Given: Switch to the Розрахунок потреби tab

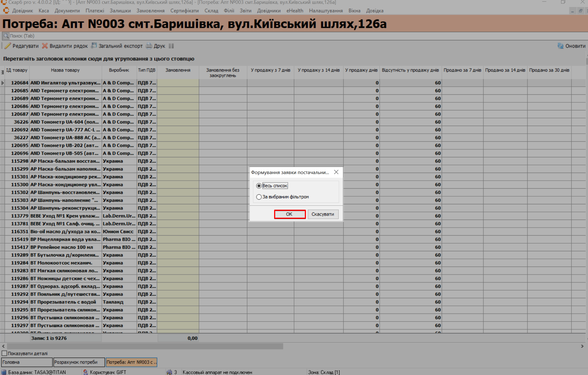Looking at the screenshot, I should pyautogui.click(x=79, y=362).
